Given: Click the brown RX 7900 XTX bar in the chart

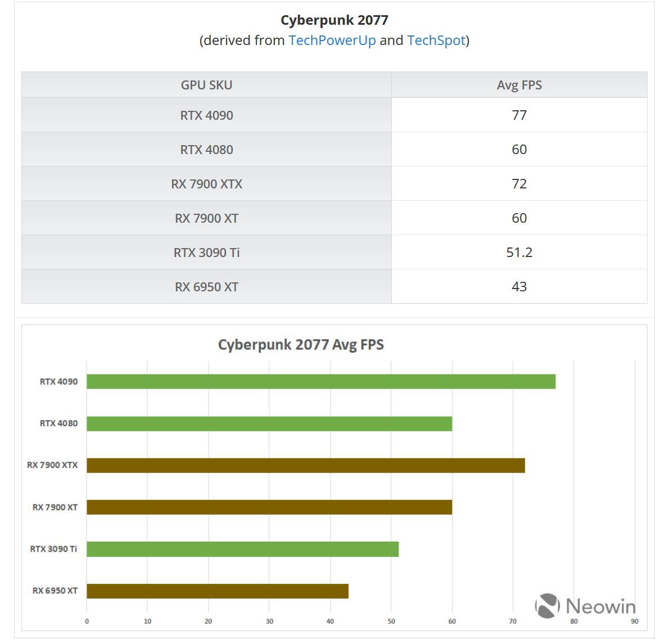Looking at the screenshot, I should point(306,465).
